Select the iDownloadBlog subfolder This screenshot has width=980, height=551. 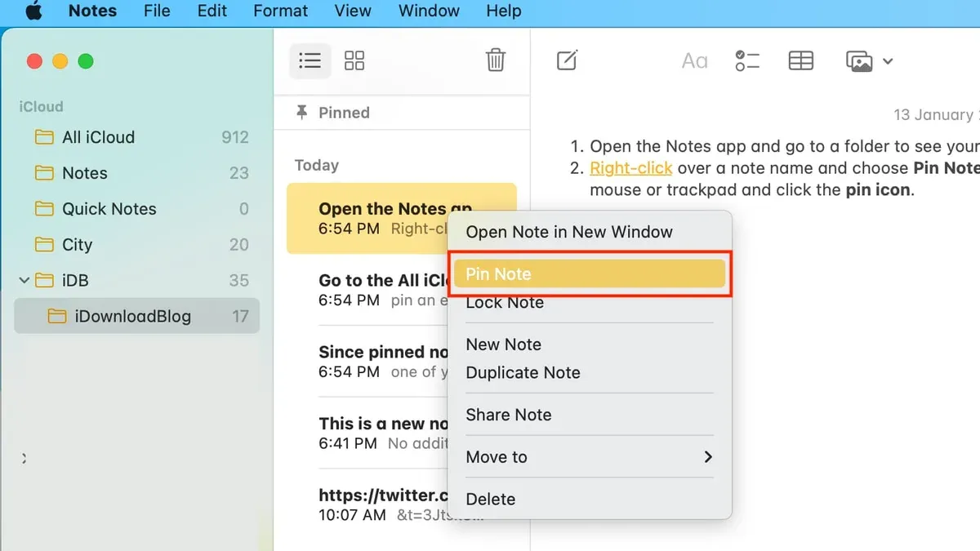[x=137, y=316]
